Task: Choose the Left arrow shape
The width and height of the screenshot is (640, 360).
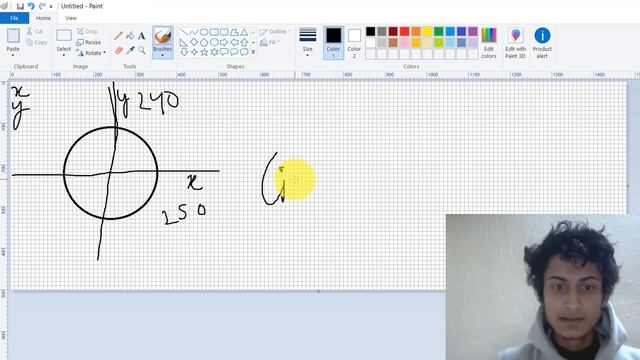Action: (x=234, y=42)
